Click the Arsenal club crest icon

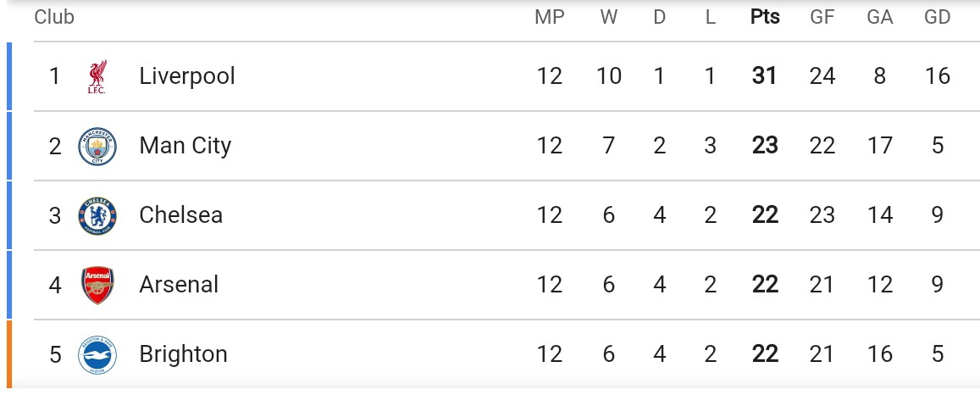[97, 286]
